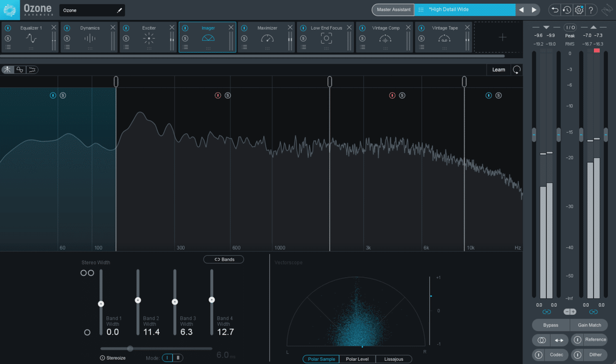616x364 pixels.
Task: Solo the Imager module
Action: [x=185, y=39]
